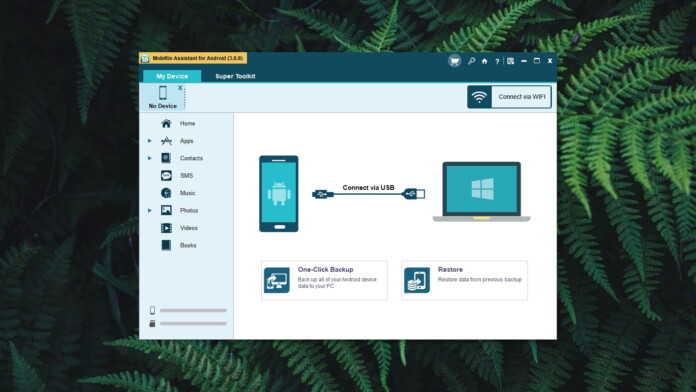Click the One-Click Backup icon
This screenshot has height=392, width=696.
[277, 280]
